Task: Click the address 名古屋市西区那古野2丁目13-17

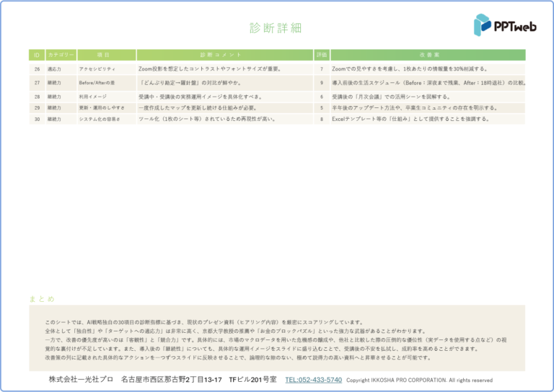Action: (172, 380)
